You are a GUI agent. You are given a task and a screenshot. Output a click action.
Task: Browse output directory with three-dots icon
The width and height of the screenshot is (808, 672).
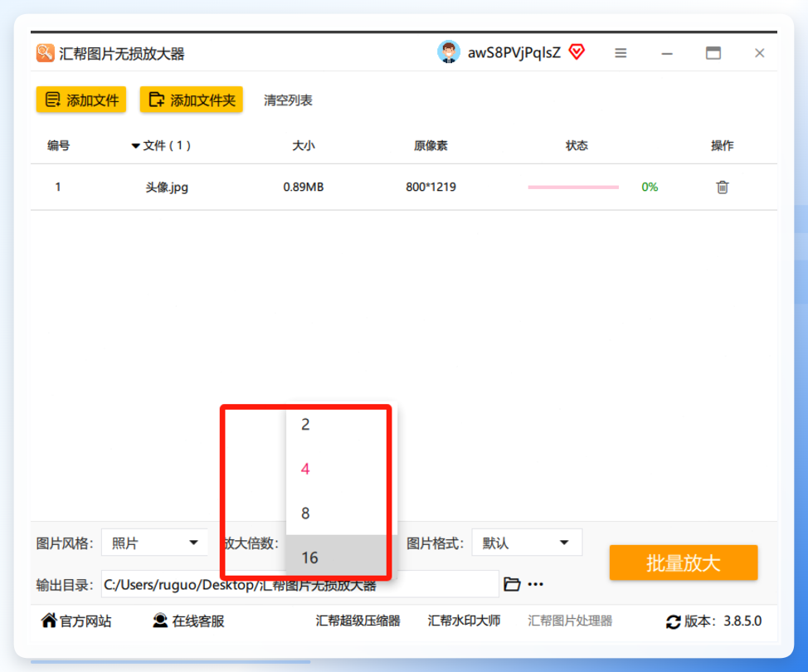(535, 584)
